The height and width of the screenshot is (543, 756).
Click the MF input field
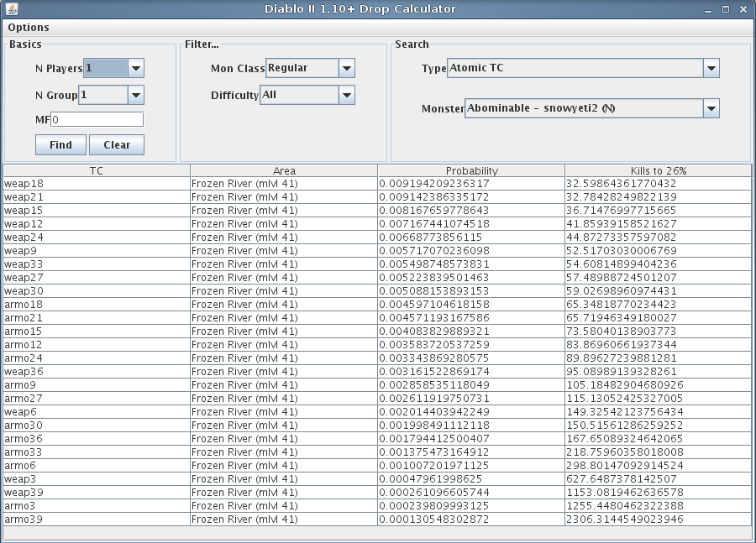pyautogui.click(x=97, y=119)
